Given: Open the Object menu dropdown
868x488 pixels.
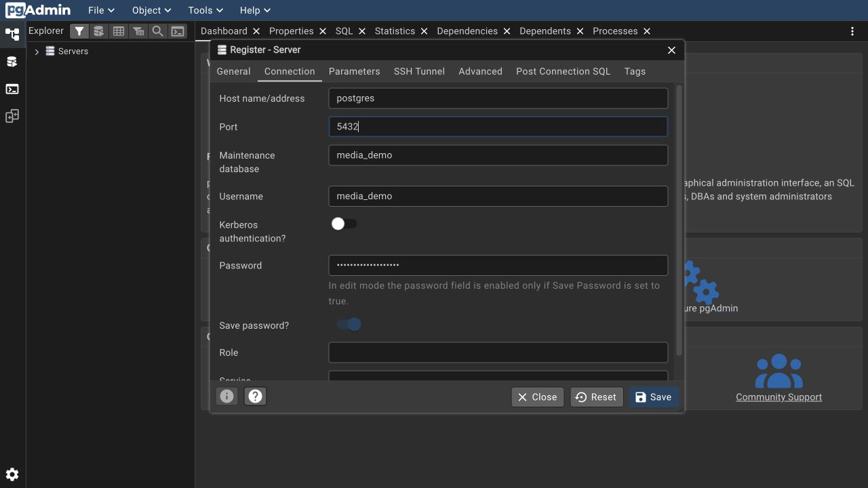Looking at the screenshot, I should point(151,10).
